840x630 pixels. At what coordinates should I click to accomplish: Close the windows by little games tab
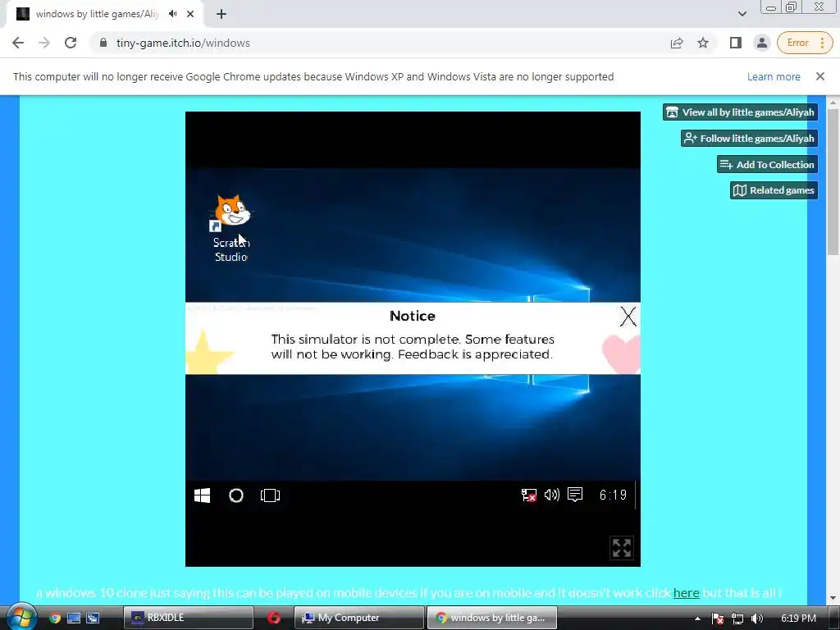[190, 14]
